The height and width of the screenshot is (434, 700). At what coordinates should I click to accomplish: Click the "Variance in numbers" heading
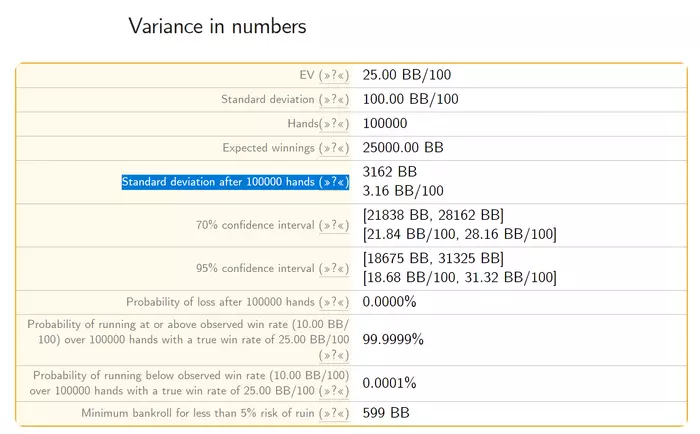217,26
